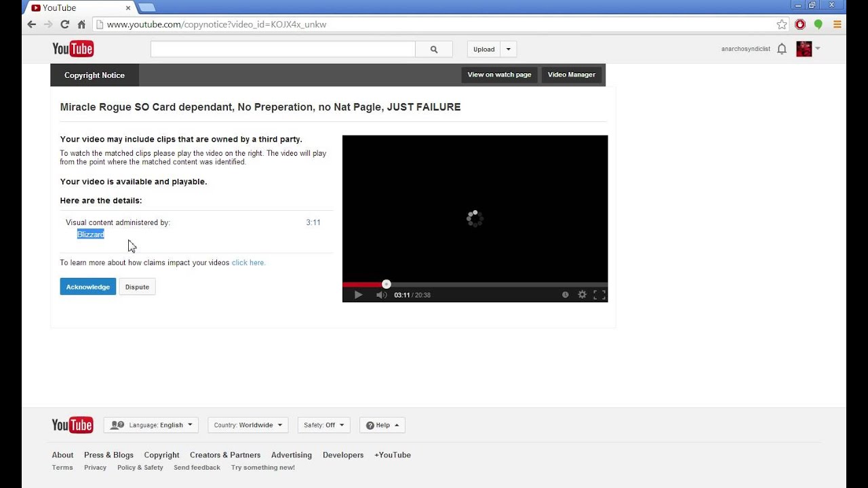This screenshot has height=488, width=868.
Task: Open the Country: Worldwide dropdown
Action: (248, 425)
